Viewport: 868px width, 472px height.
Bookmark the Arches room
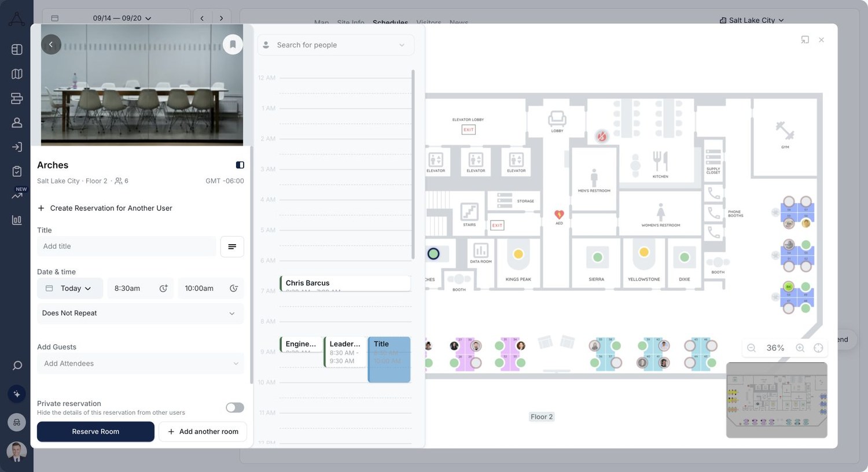[x=233, y=45]
